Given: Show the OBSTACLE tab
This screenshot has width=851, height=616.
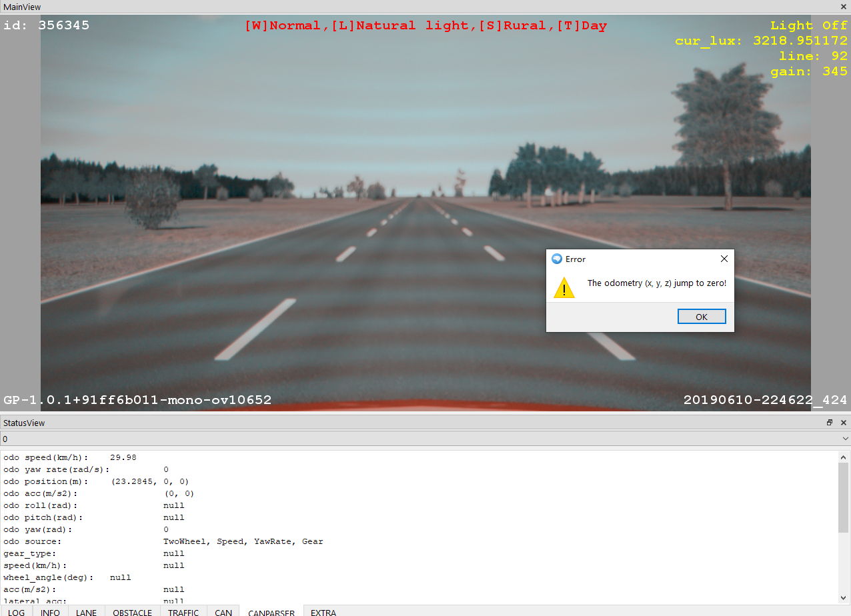Looking at the screenshot, I should point(132,612).
